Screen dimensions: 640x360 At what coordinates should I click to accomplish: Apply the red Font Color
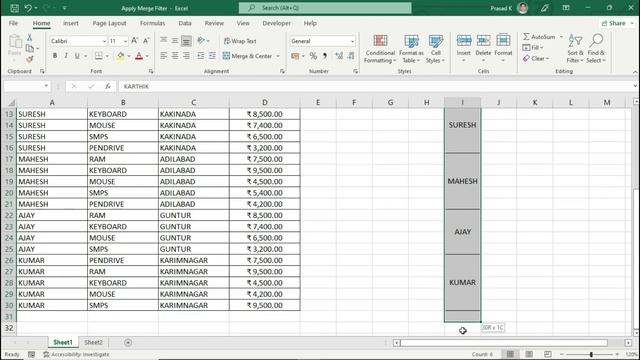(x=139, y=56)
